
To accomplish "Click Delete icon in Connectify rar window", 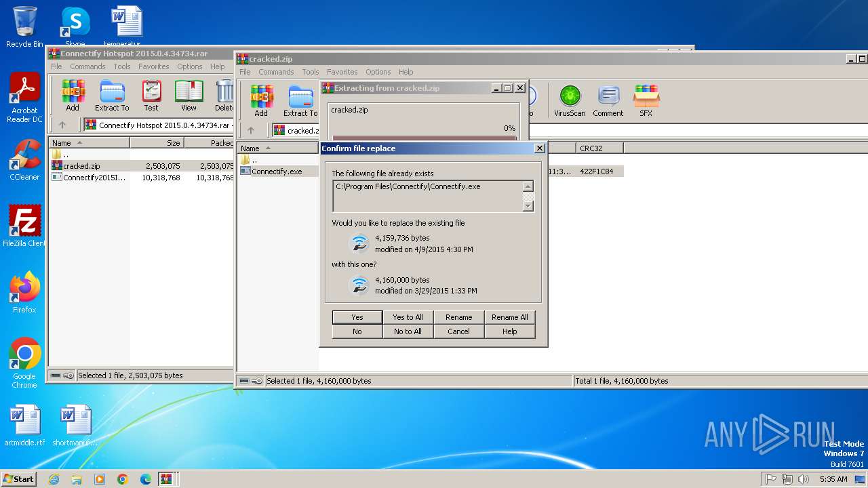I will pos(224,96).
